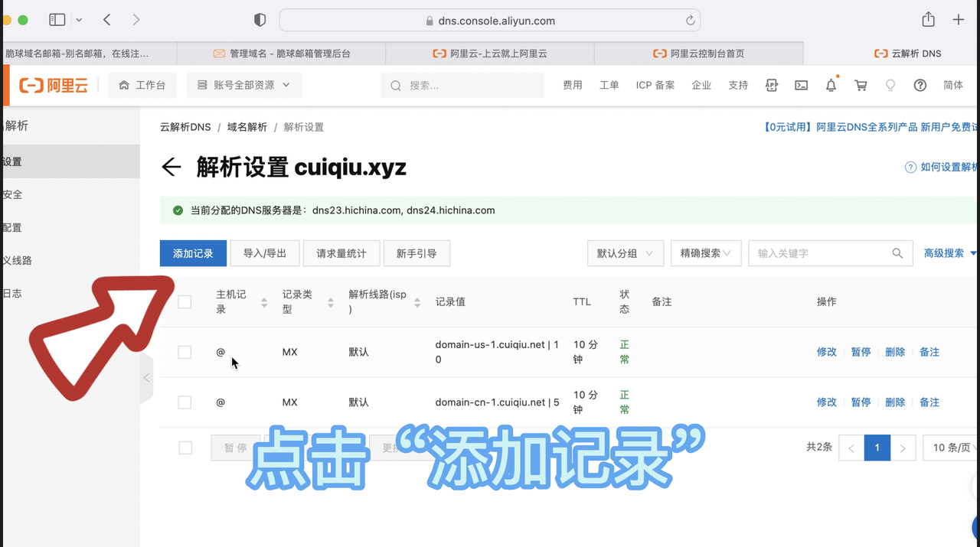The width and height of the screenshot is (980, 547).
Task: Open 工作台 home button
Action: pos(142,85)
